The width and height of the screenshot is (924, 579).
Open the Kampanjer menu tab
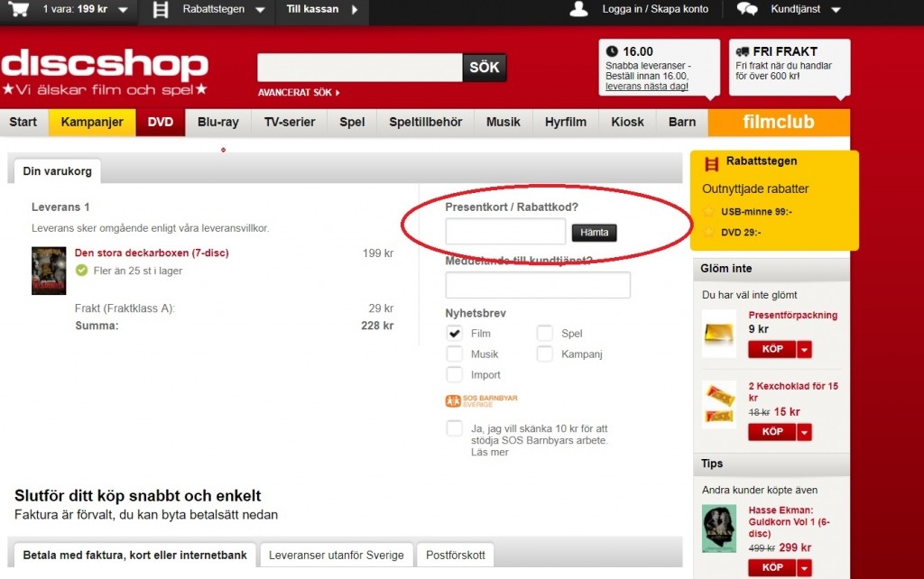coord(92,122)
